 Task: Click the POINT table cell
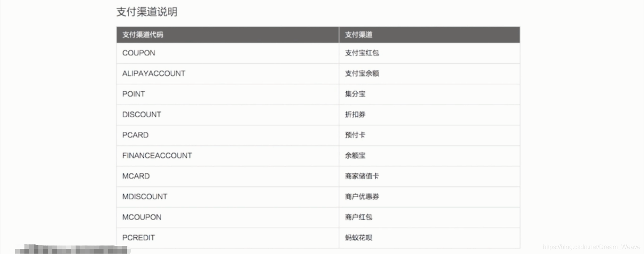point(133,94)
